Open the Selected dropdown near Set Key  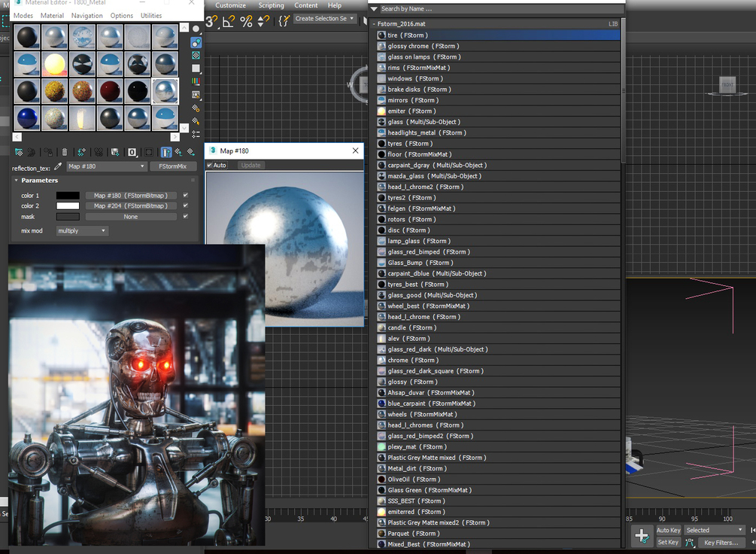(x=713, y=530)
